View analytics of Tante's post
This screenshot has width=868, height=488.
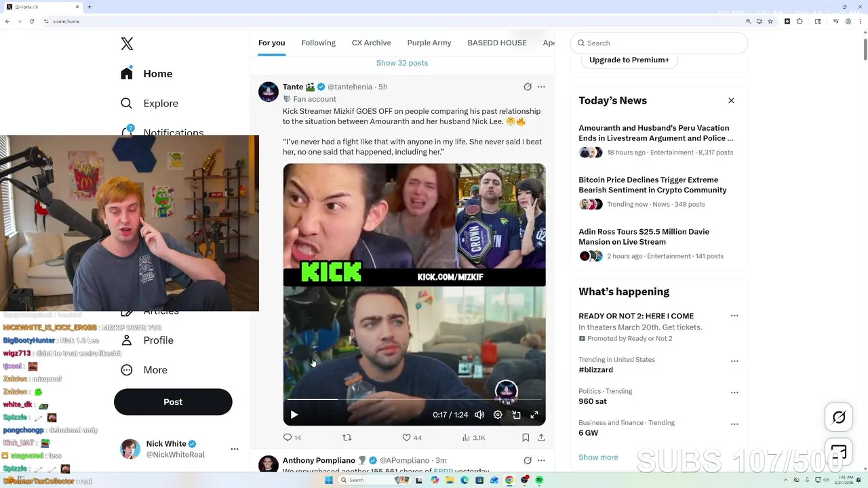(473, 438)
